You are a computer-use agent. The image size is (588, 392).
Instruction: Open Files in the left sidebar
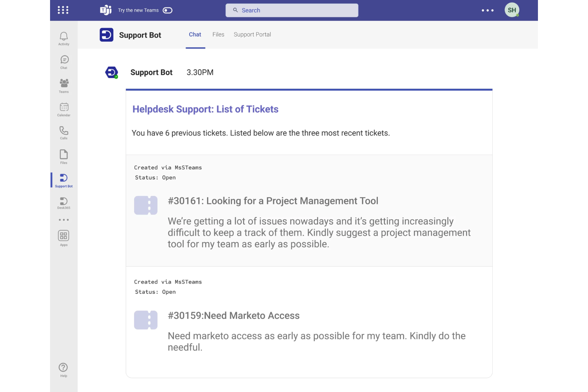point(64,156)
